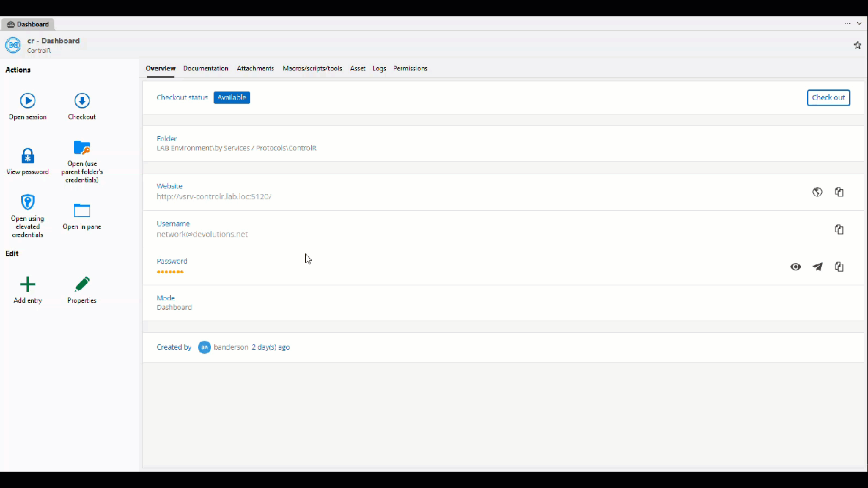
Task: Open the View password action
Action: tap(28, 162)
